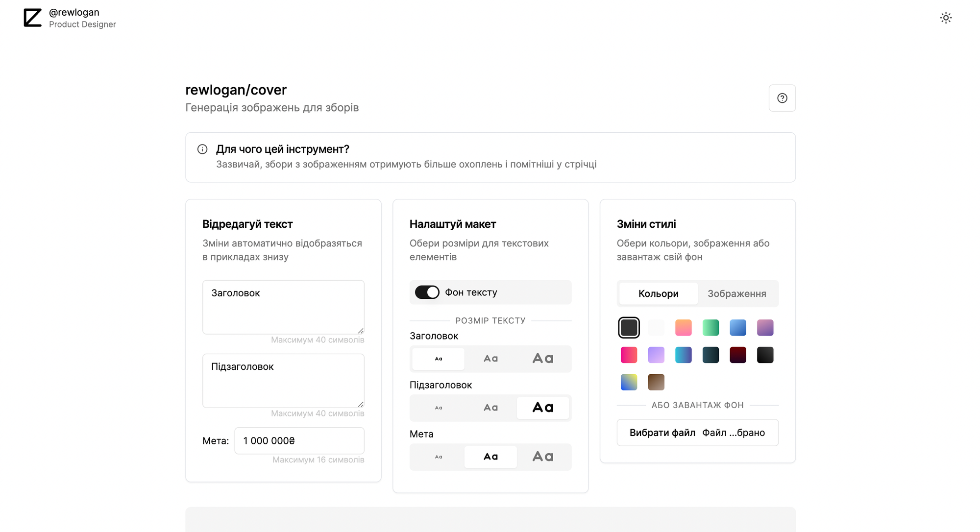This screenshot has height=532, width=980.
Task: Pick the pink-orange gradient swatch
Action: pos(683,328)
